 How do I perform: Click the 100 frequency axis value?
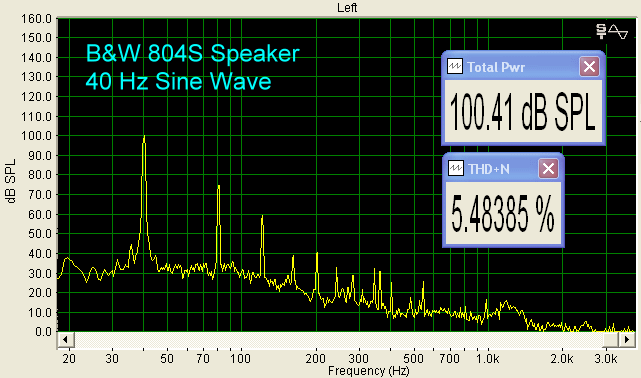coord(240,359)
